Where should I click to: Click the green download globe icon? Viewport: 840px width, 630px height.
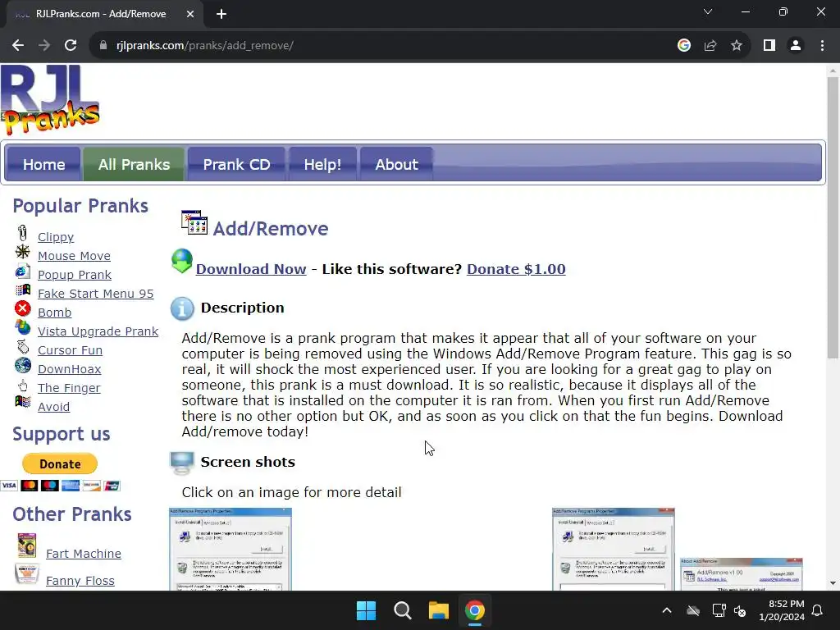point(181,261)
